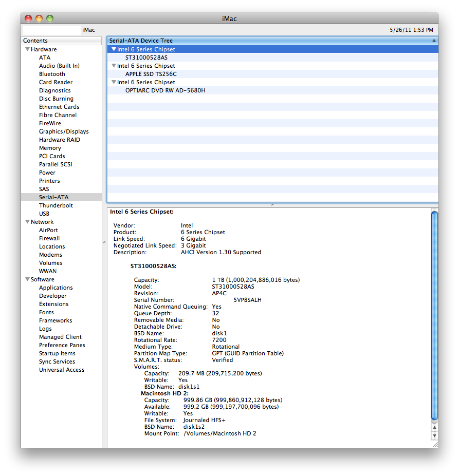459x476 pixels.
Task: Click the detail pane vertical scrollbar thumb
Action: pos(435,316)
